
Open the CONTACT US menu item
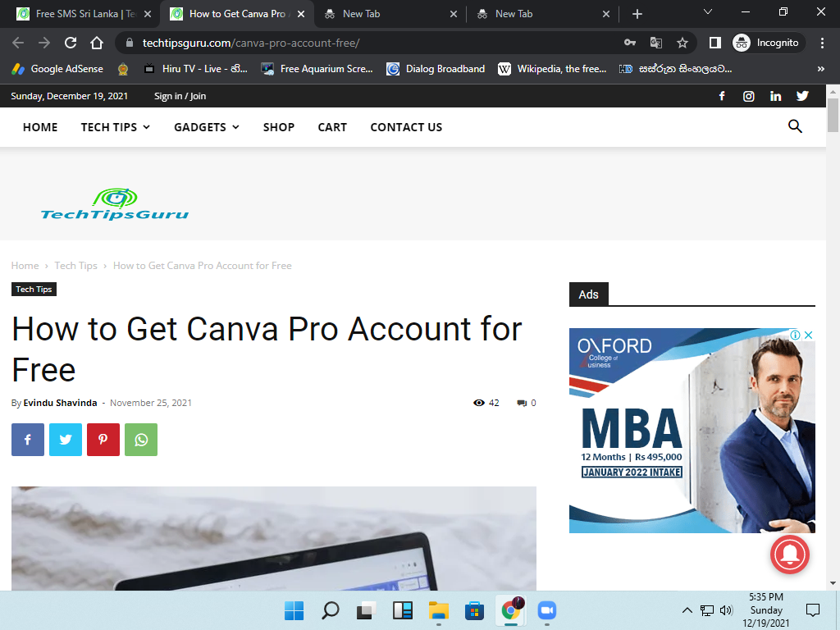coord(406,127)
